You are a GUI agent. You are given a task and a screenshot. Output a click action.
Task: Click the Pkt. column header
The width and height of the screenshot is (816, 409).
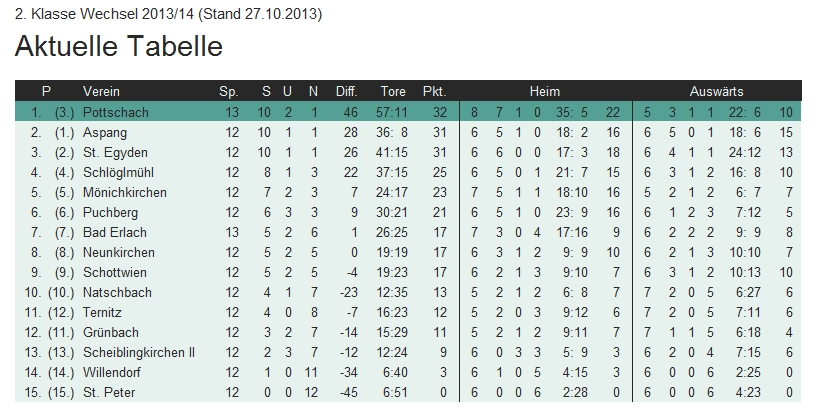pos(434,91)
